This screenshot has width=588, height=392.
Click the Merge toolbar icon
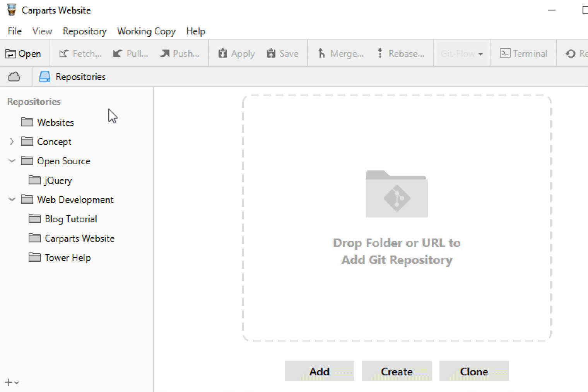pos(321,53)
